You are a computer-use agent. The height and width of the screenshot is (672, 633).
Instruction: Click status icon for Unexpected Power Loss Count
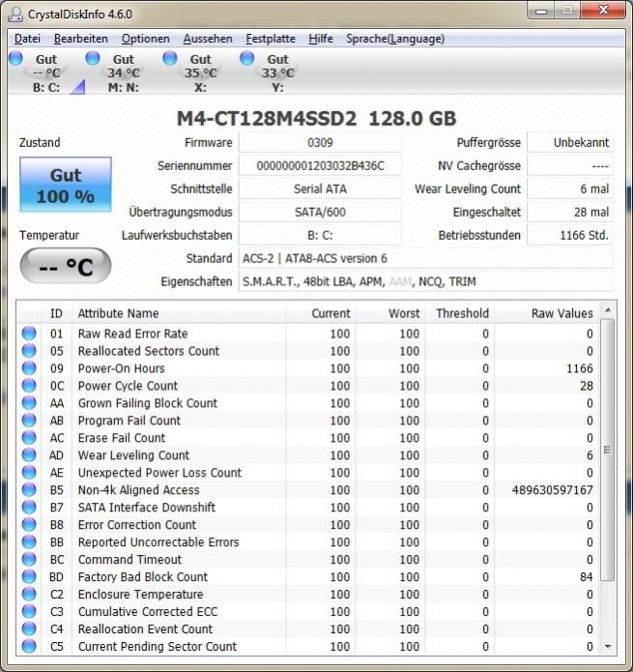pyautogui.click(x=29, y=472)
